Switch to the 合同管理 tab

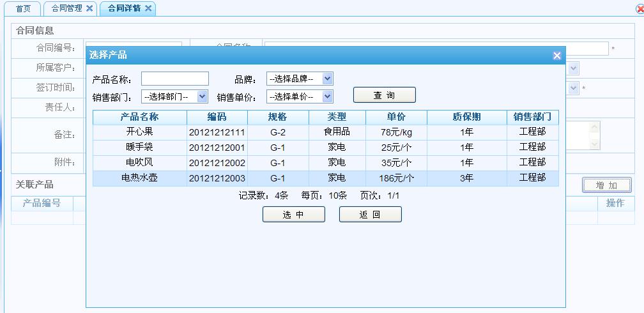tap(66, 8)
